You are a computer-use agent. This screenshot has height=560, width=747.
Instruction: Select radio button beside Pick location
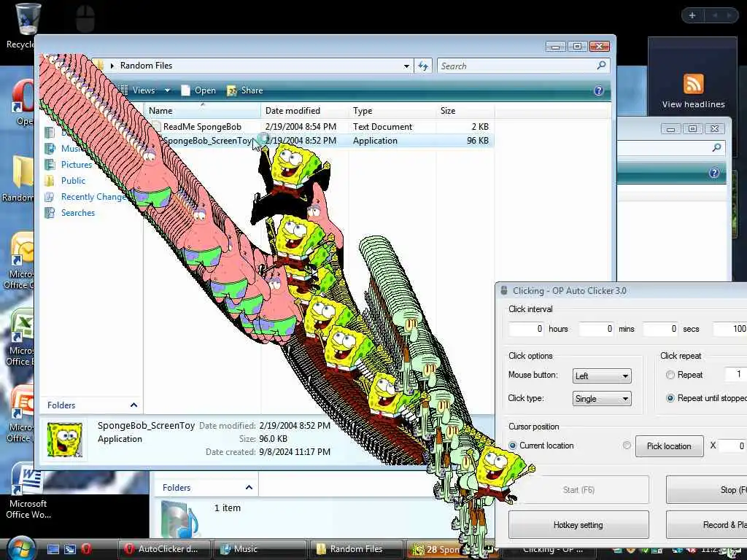tap(627, 446)
